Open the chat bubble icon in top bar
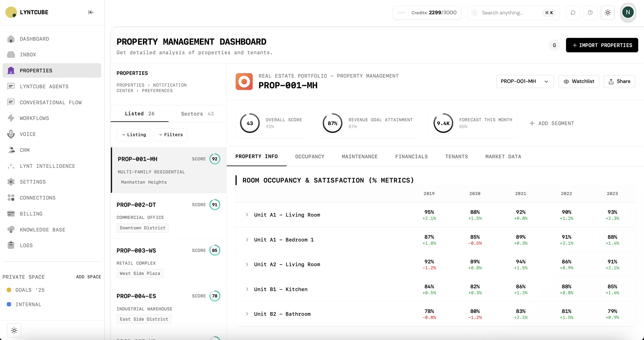Screen dimensions: 644x340 [573, 13]
